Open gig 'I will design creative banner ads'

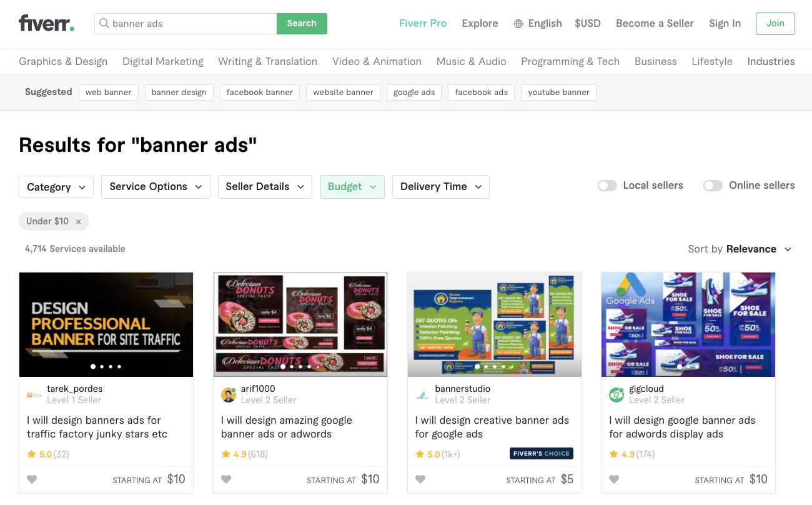tap(492, 427)
